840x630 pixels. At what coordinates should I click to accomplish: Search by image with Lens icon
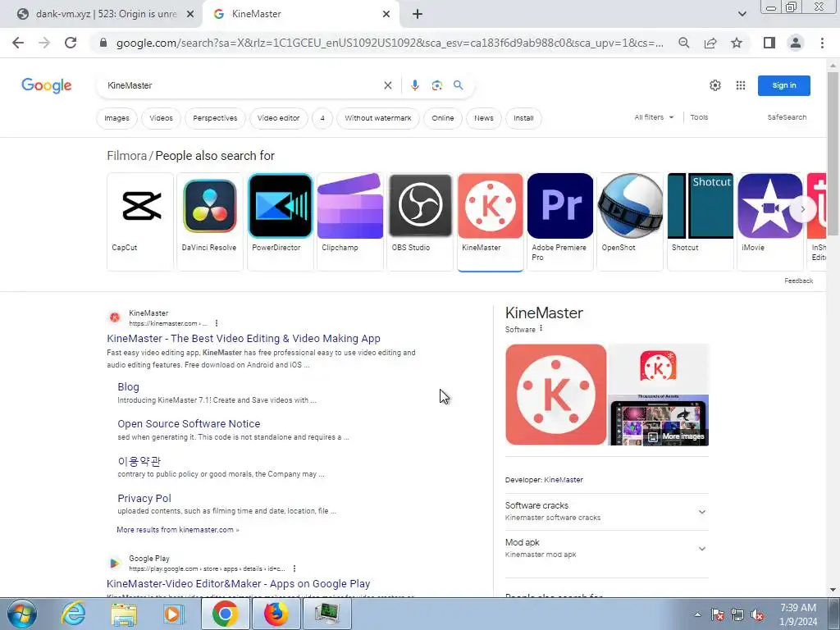click(x=437, y=85)
